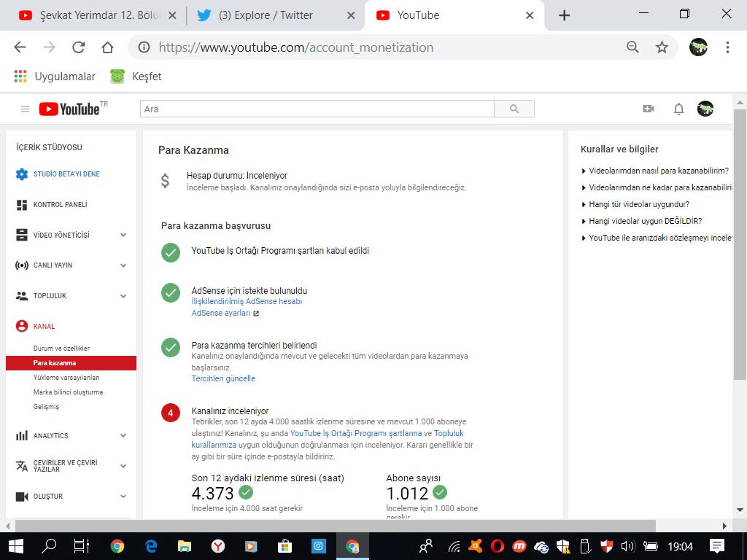Open the Chrome zoom magnifier icon
Image resolution: width=747 pixels, height=560 pixels.
click(x=632, y=47)
